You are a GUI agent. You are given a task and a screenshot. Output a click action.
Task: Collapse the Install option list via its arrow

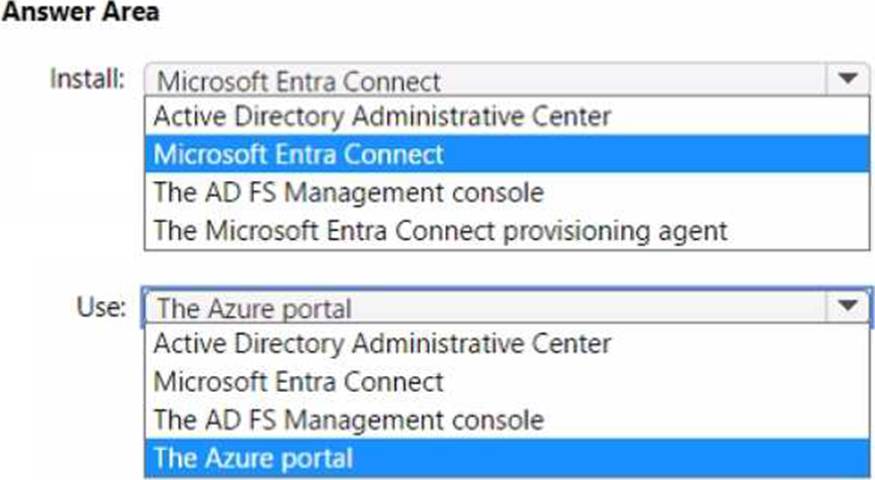[x=847, y=79]
